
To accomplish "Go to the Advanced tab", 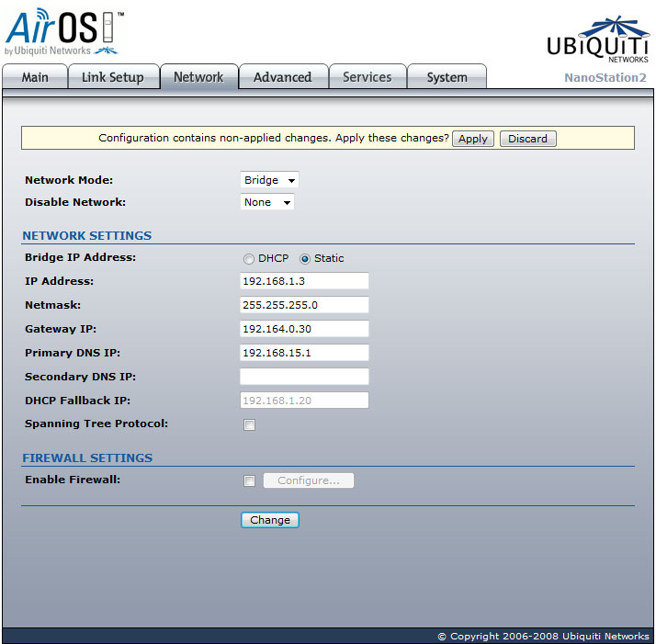I will click(x=282, y=77).
